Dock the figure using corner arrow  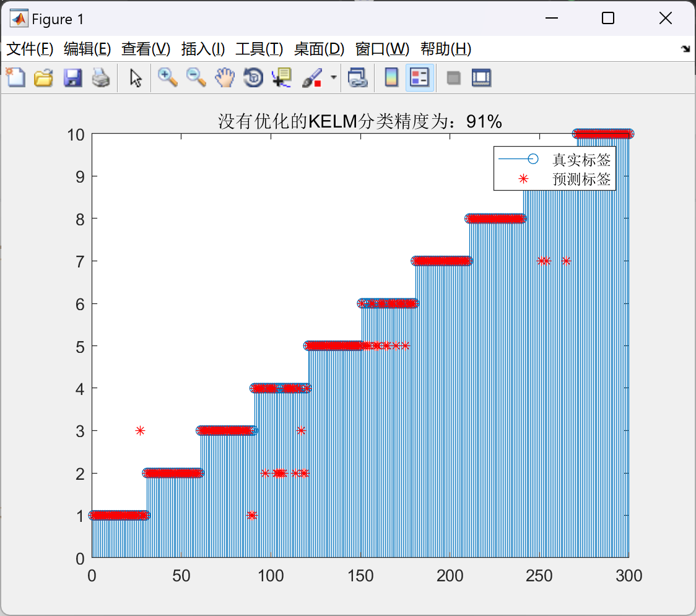click(x=686, y=49)
